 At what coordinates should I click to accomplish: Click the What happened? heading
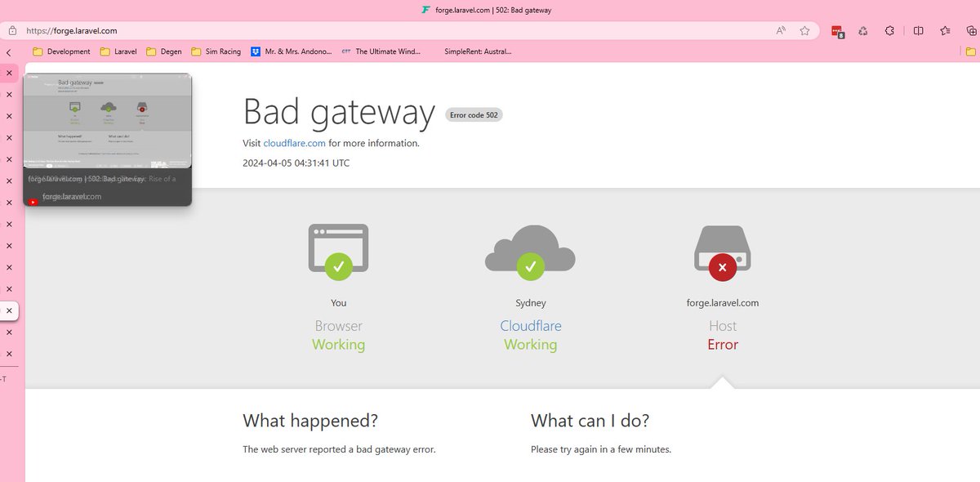click(x=310, y=421)
